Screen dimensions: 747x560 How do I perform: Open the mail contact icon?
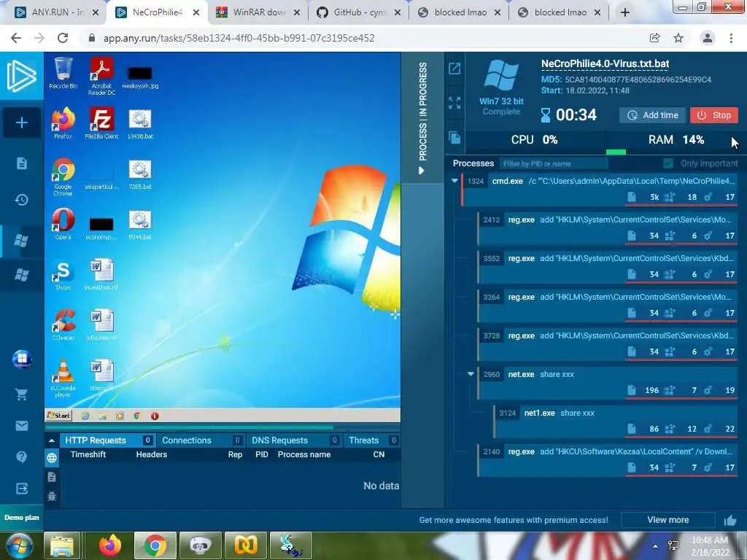[21, 426]
